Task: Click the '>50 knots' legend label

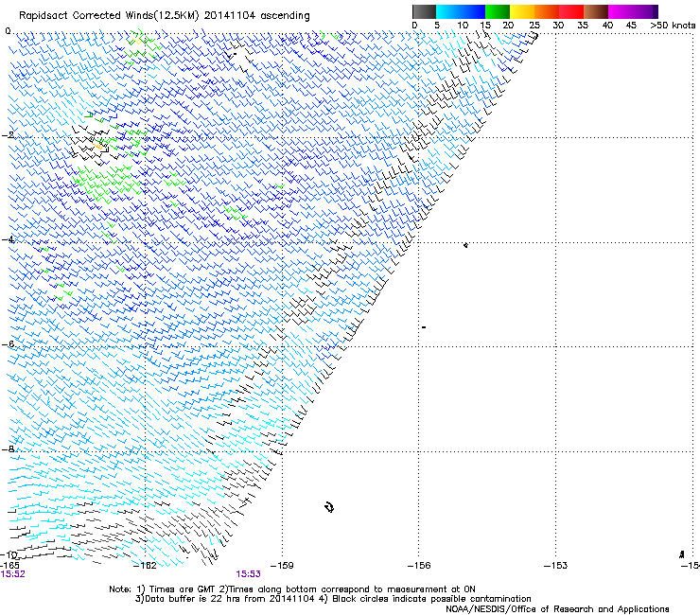Action: pyautogui.click(x=673, y=26)
